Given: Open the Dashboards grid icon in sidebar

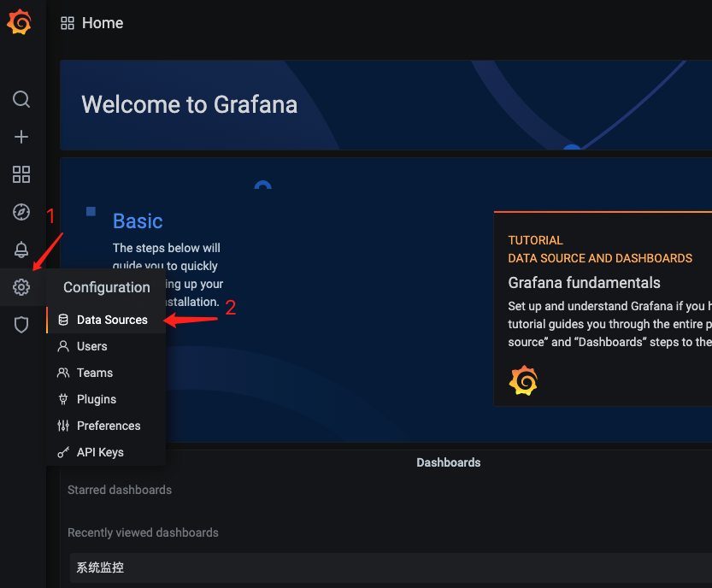Looking at the screenshot, I should coord(21,173).
